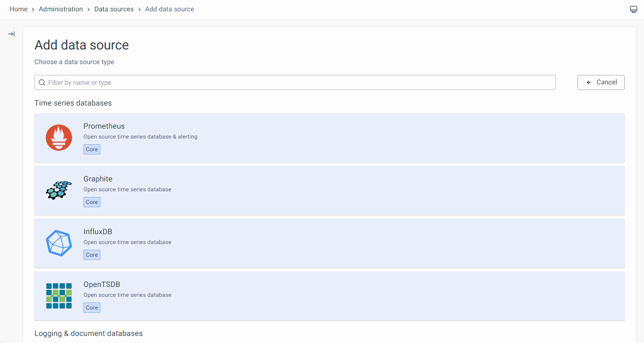
Task: Click the Add data source breadcrumb item
Action: coord(170,9)
